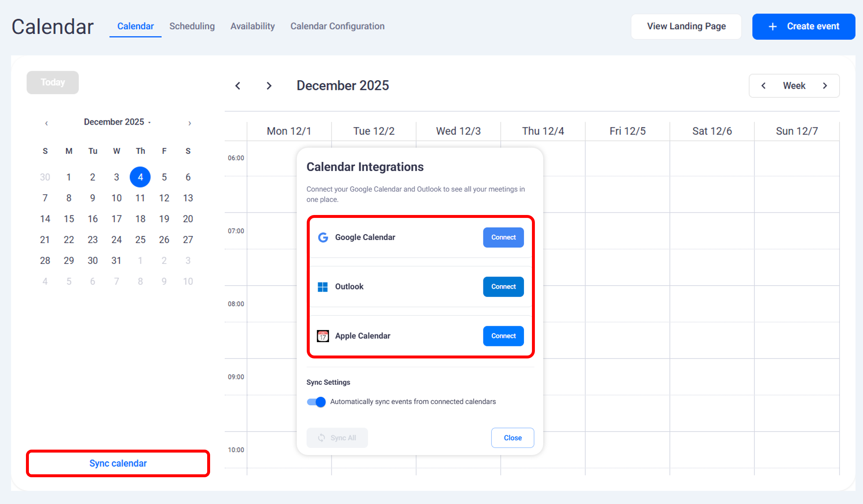This screenshot has width=863, height=504.
Task: Click the plus icon in Create event
Action: tap(773, 27)
